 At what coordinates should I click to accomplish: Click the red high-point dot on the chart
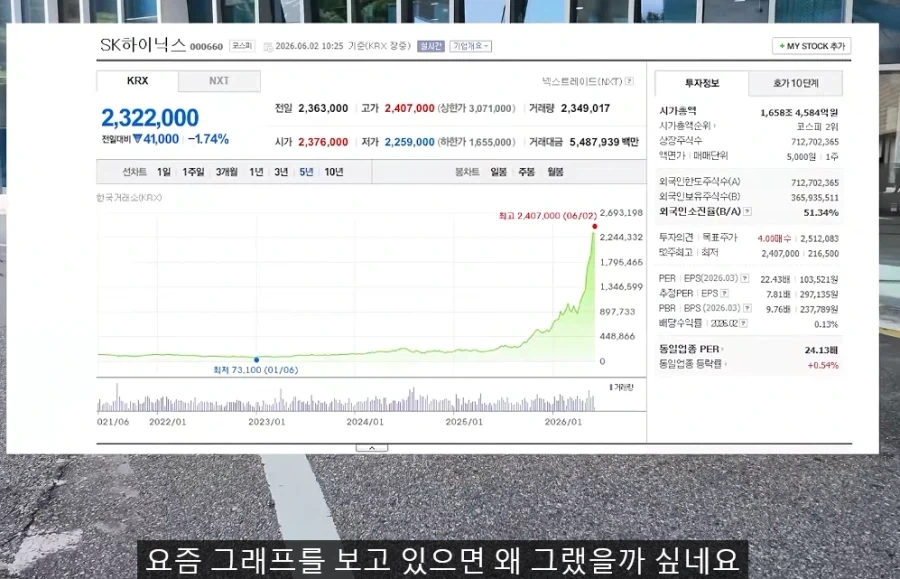point(595,226)
